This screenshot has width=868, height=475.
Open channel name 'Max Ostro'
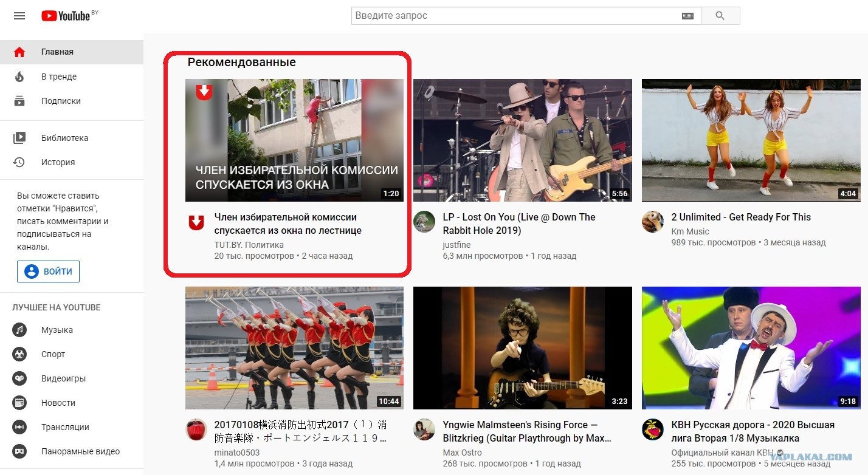coord(462,453)
